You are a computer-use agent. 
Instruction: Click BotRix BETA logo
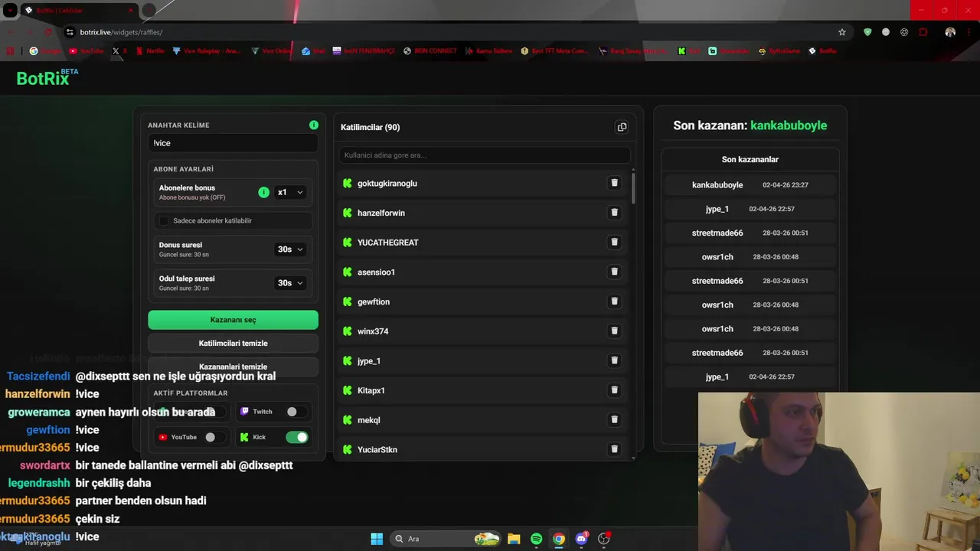point(47,77)
